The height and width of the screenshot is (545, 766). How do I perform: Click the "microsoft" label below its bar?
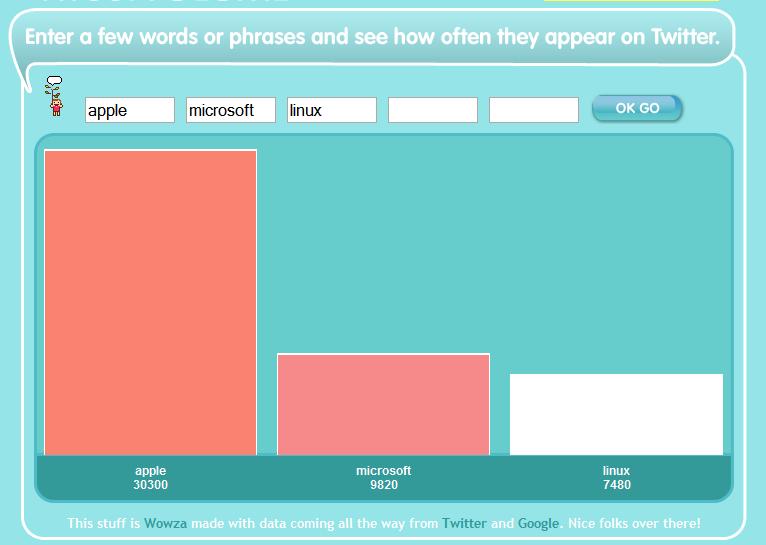click(x=383, y=471)
